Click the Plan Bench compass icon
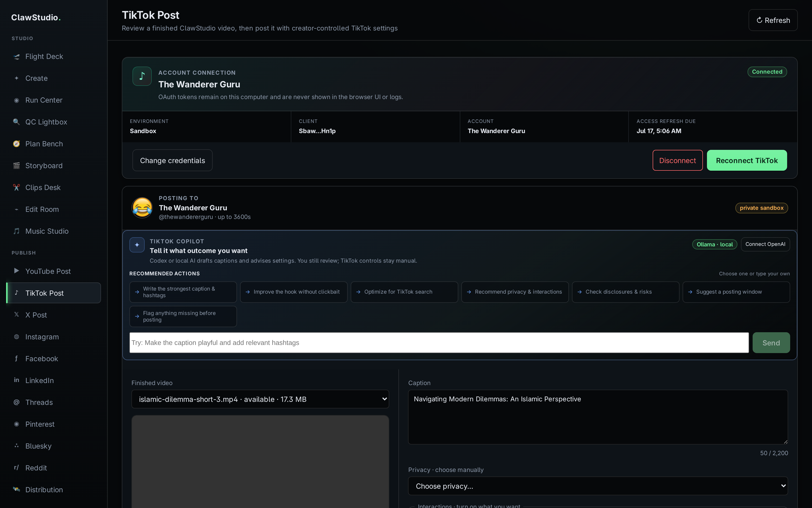812x508 pixels. coord(16,144)
